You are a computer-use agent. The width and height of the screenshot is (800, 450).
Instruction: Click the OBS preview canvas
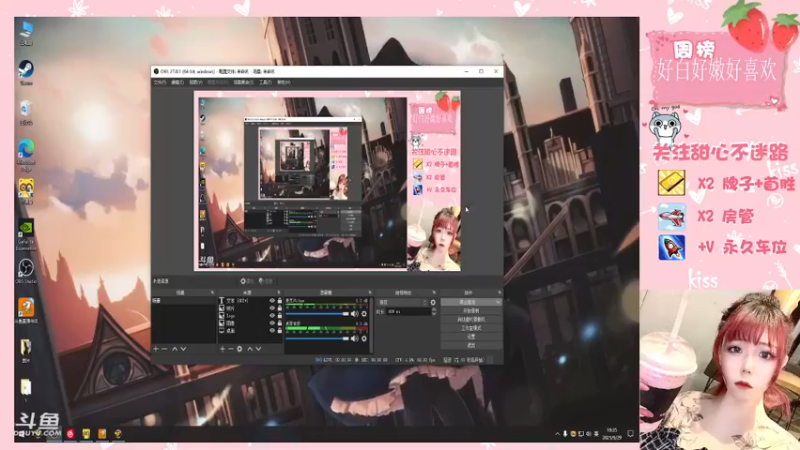point(327,181)
